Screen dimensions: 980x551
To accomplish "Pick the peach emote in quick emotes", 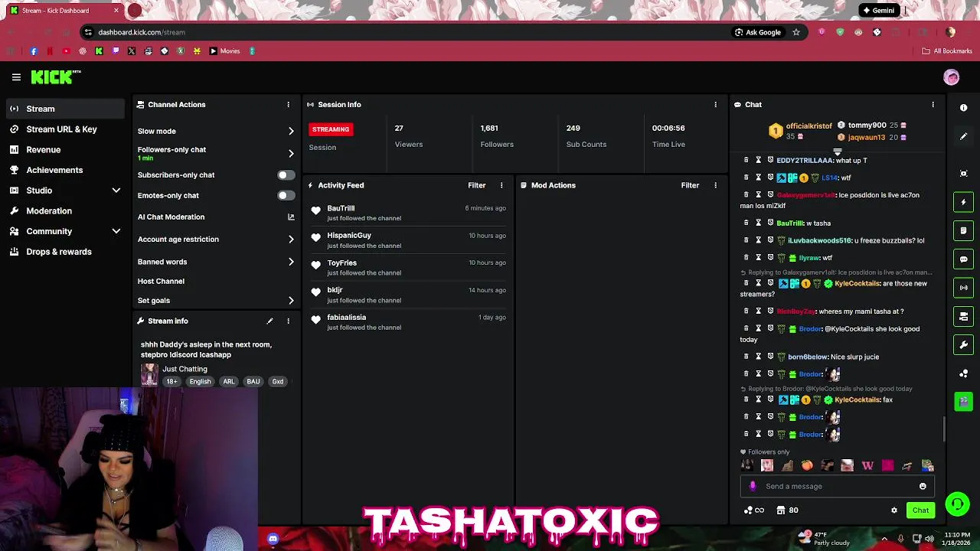I will (807, 465).
